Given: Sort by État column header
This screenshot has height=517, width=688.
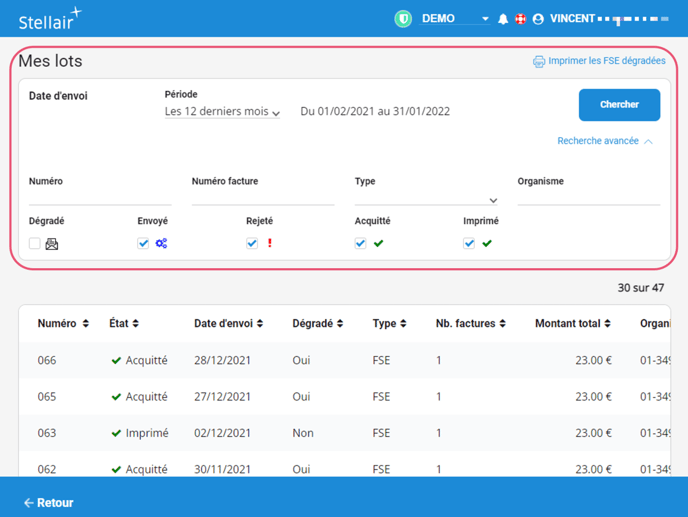Looking at the screenshot, I should 124,324.
